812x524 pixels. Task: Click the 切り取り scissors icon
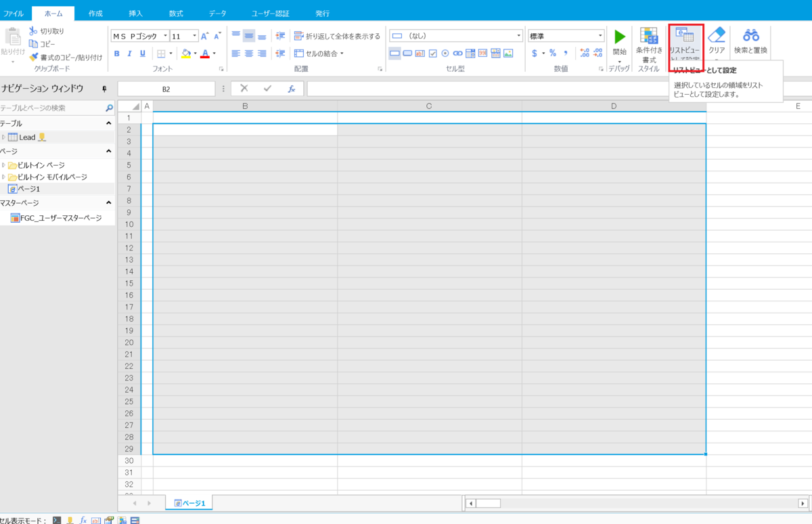(x=32, y=30)
